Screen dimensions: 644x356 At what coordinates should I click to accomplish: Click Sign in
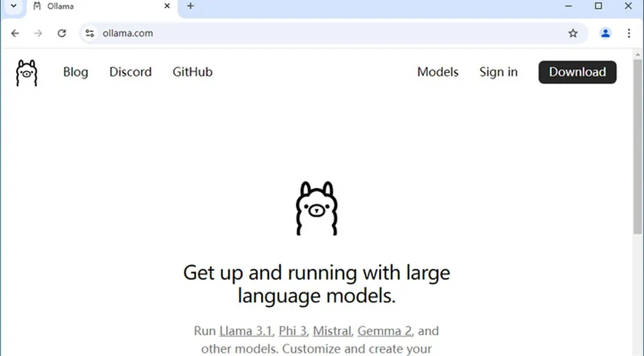coord(498,72)
